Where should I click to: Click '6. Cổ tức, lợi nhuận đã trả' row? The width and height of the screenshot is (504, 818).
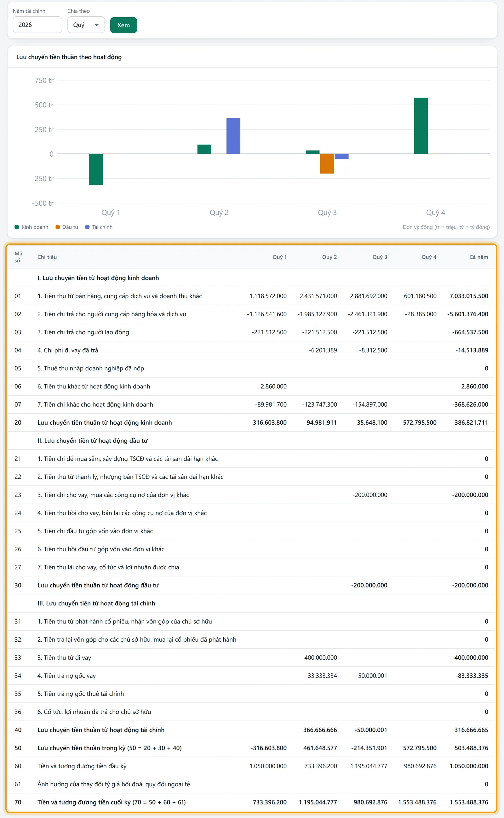coord(251,712)
